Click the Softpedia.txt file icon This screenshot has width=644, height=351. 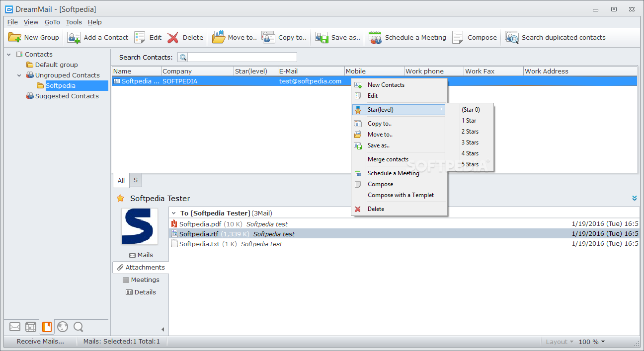coord(174,244)
